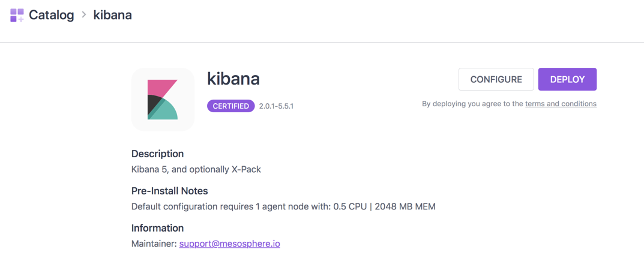Go back to Catalog breadcrumb
This screenshot has height=270, width=644.
tap(51, 15)
